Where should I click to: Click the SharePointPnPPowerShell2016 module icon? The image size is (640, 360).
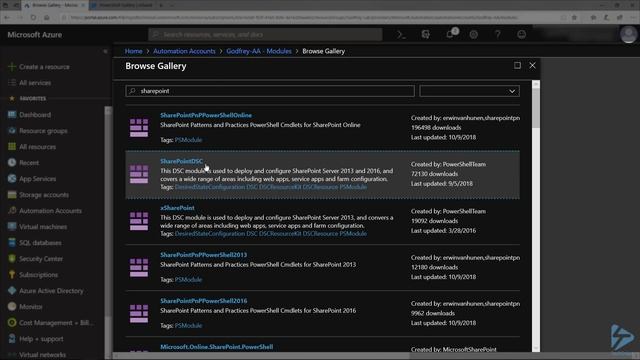point(139,313)
